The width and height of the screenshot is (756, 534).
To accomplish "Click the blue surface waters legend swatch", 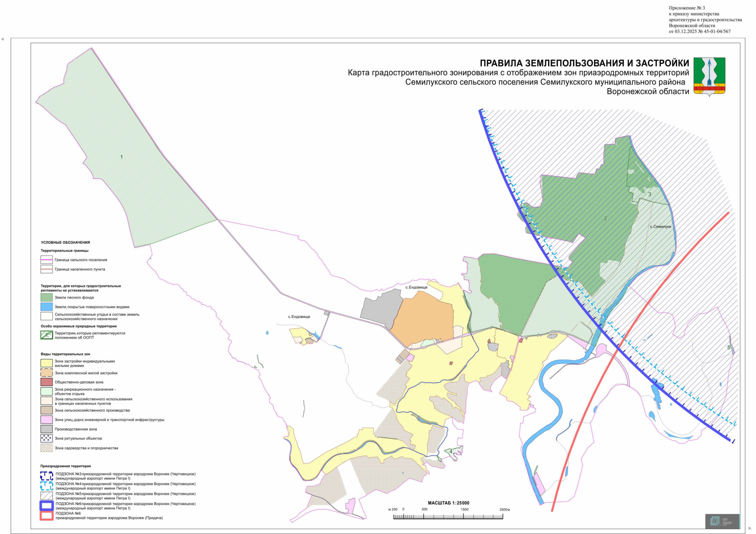I will point(46,307).
